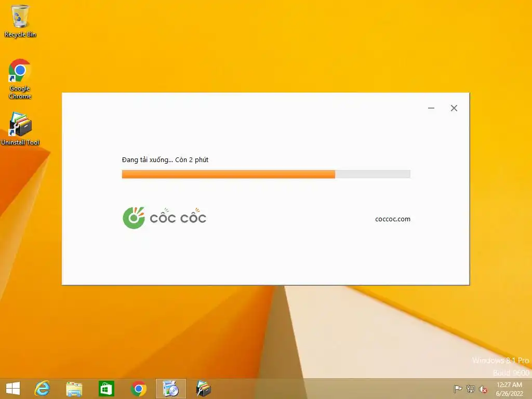
Task: Open File Explorer from the taskbar
Action: coord(74,389)
